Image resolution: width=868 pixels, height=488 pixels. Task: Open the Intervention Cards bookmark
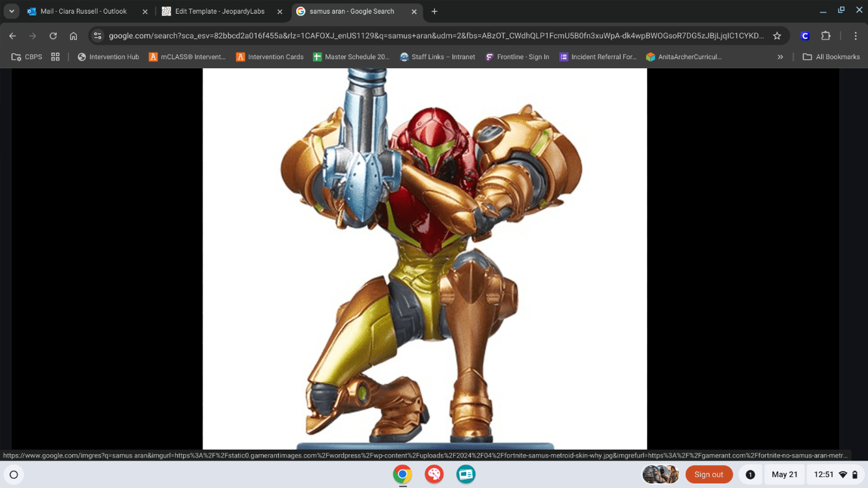tap(270, 57)
